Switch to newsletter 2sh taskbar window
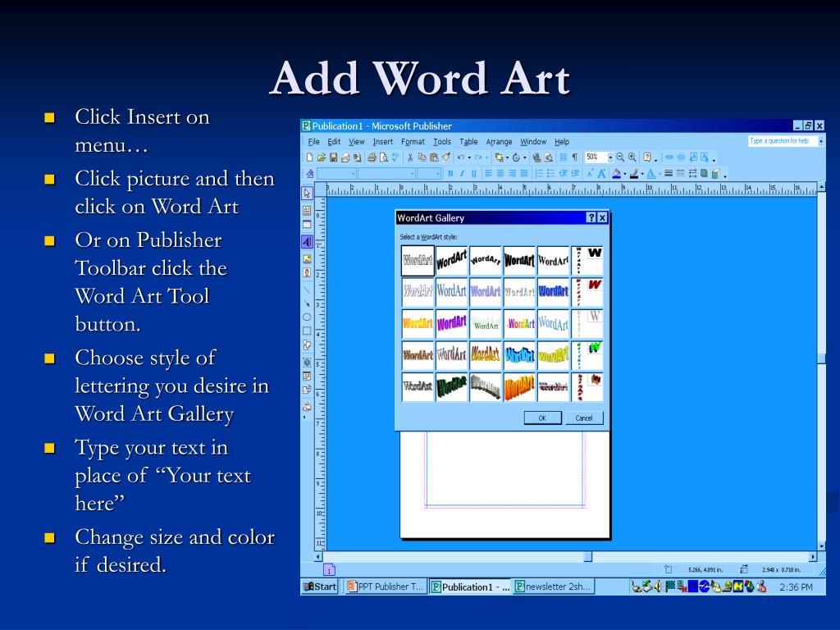Viewport: 840px width, 630px height. pyautogui.click(x=554, y=587)
